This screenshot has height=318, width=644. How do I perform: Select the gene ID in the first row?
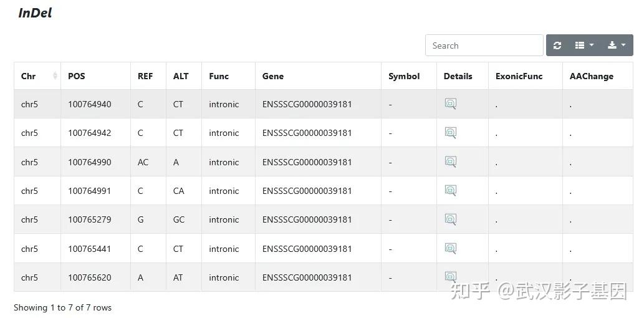click(x=307, y=104)
